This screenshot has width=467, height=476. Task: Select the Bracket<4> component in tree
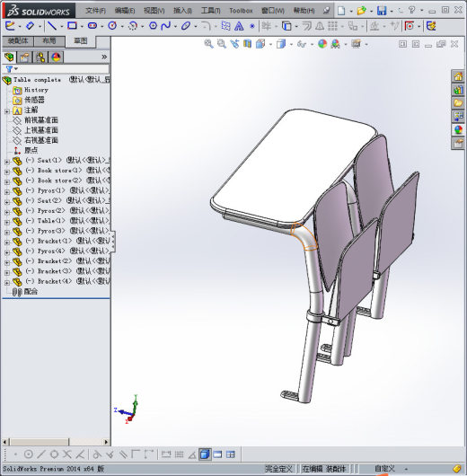[x=55, y=281]
